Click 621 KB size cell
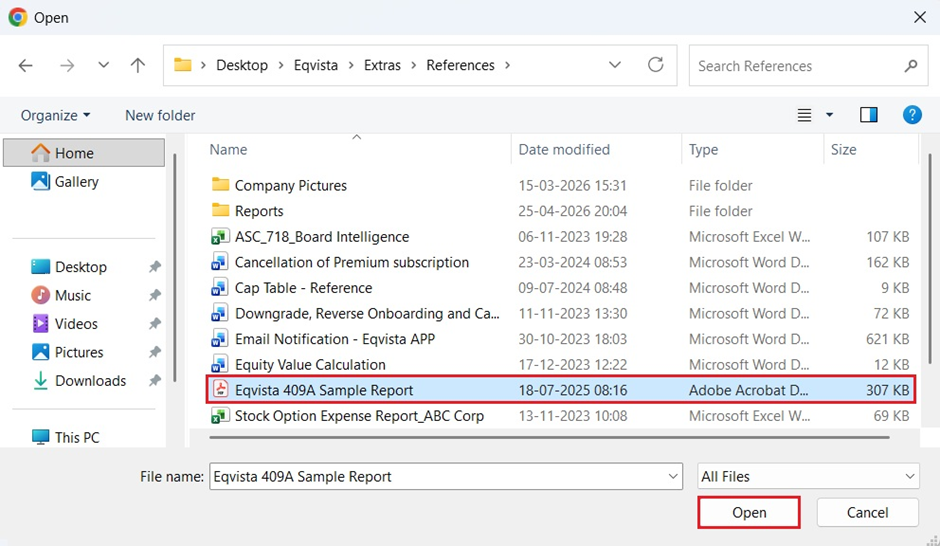Screen dimensions: 940x546 tap(887, 339)
